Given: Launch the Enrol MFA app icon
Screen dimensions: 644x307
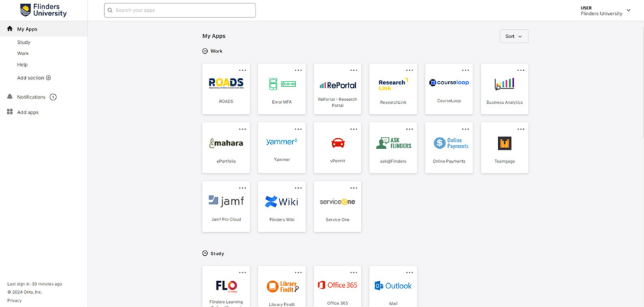Looking at the screenshot, I should 282,84.
